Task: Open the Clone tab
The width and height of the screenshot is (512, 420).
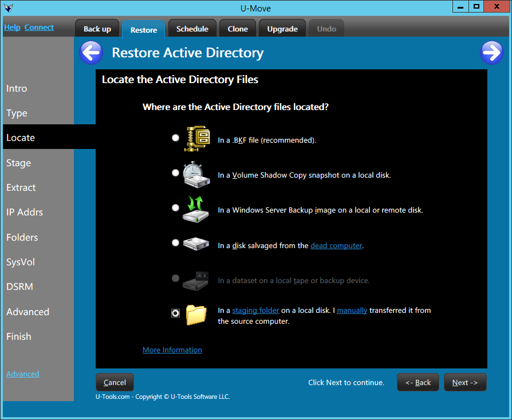Action: [x=238, y=29]
